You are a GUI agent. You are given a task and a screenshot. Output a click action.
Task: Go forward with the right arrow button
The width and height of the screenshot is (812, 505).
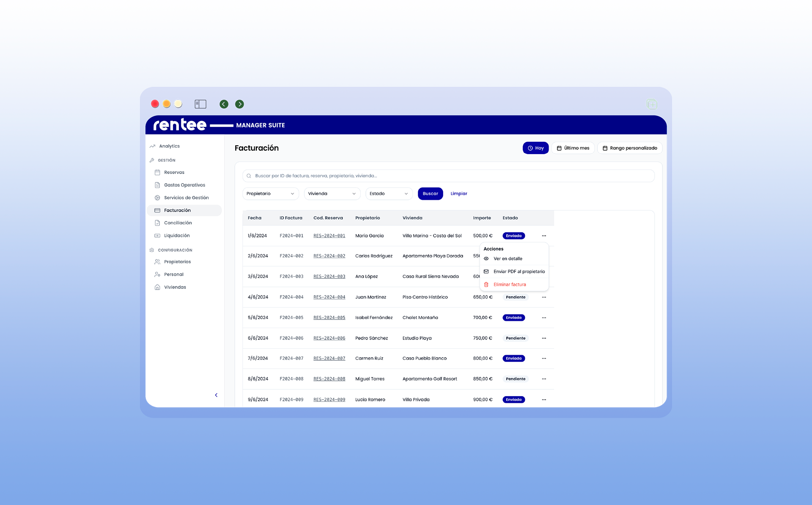(239, 104)
